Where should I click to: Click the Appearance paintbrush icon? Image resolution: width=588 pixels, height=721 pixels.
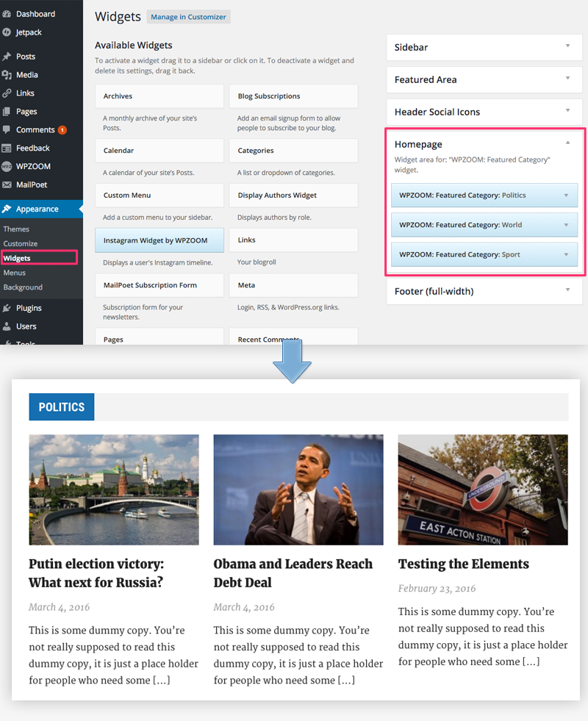click(7, 209)
